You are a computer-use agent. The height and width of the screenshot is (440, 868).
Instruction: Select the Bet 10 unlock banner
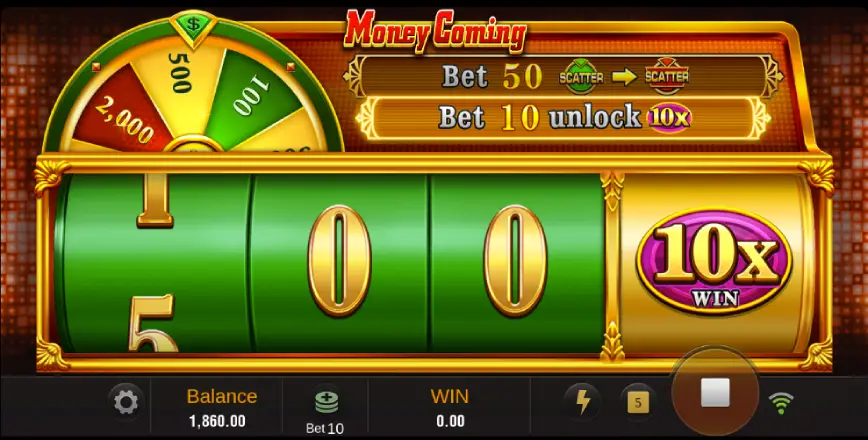pyautogui.click(x=563, y=118)
